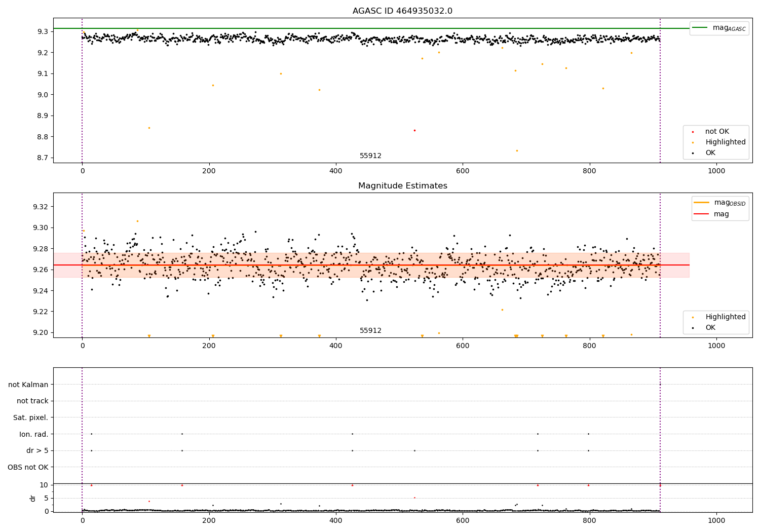This screenshot has width=760, height=532.
Task: Click the rotated 'dr' y-axis label
Action: (33, 498)
